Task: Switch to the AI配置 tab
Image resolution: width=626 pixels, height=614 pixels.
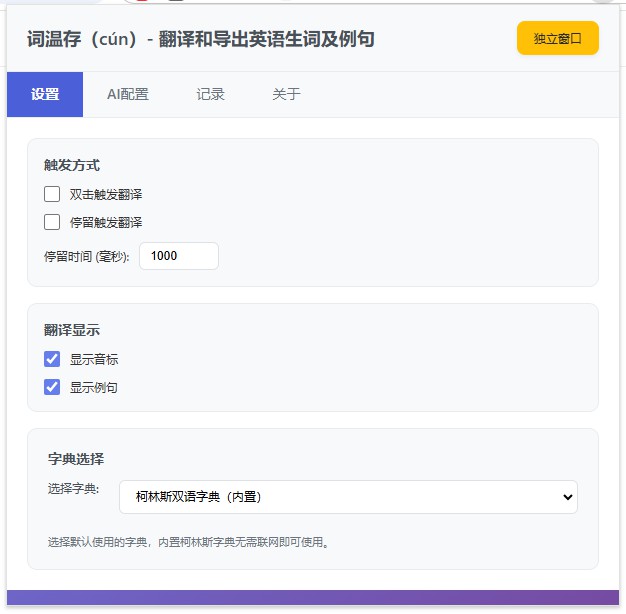Action: [128, 95]
